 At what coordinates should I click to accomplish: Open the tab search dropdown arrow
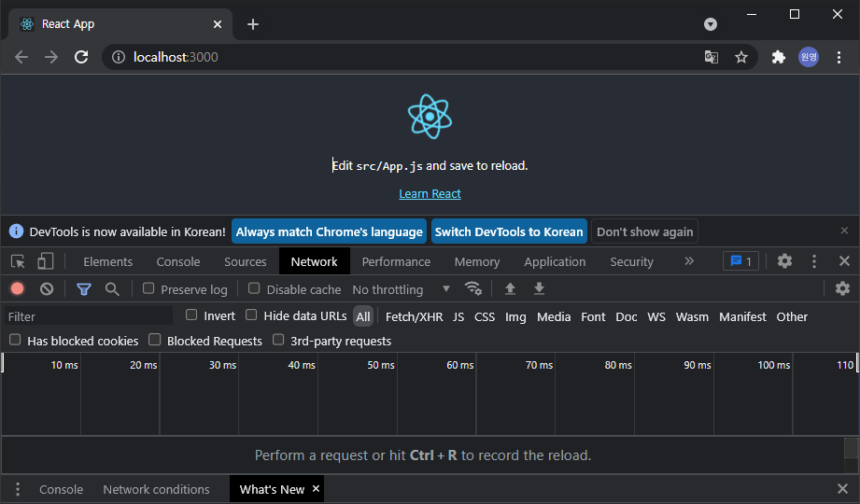point(711,24)
